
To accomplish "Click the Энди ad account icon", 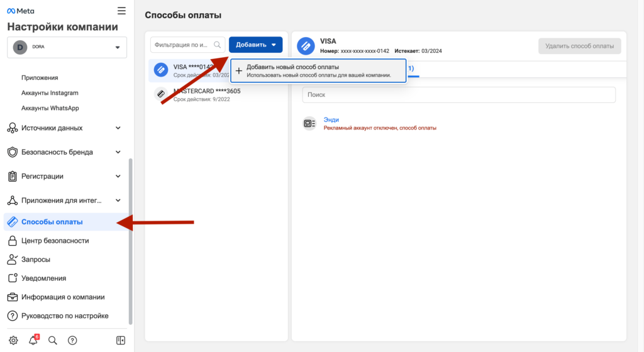I will coord(309,123).
